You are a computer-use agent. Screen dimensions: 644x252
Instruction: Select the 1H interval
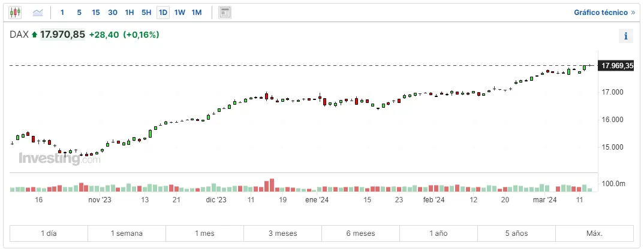[130, 12]
